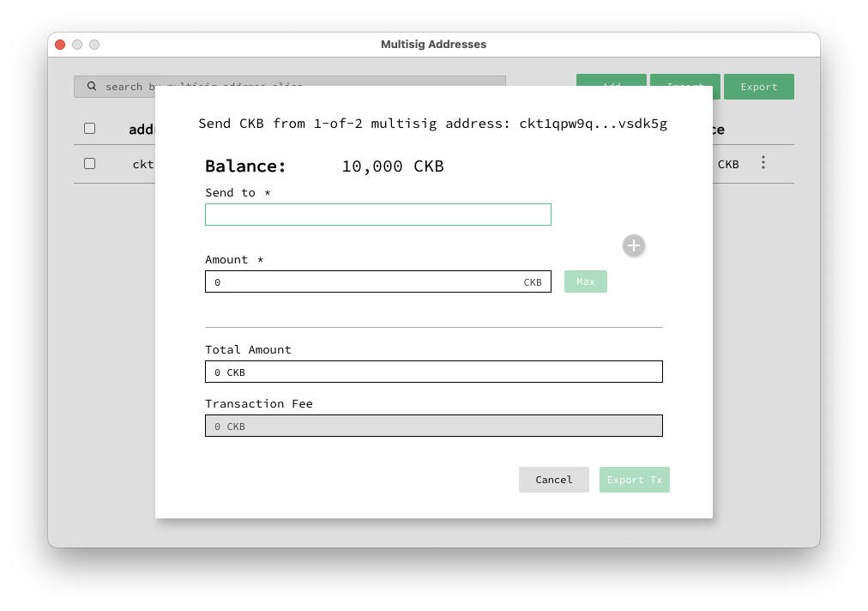Click the plus icon to add recipient
The width and height of the screenshot is (868, 611).
634,245
